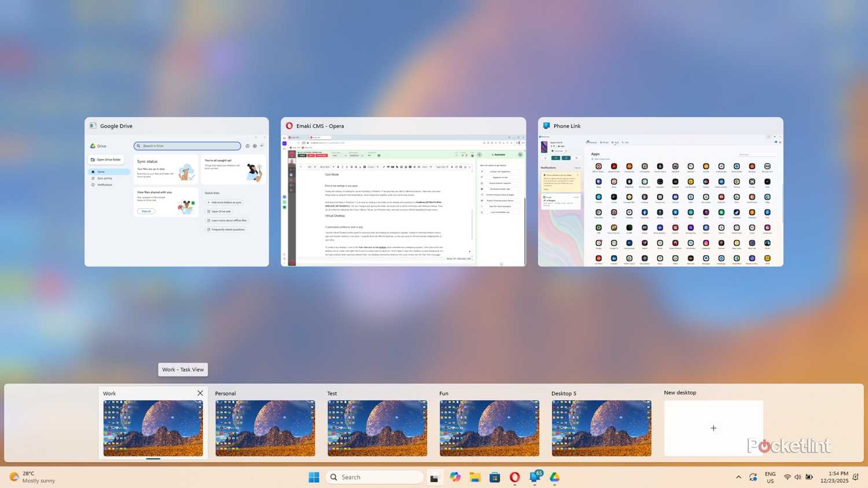The image size is (868, 488).
Task: Switch to the Emaki CMS browser tab
Action: [312, 138]
